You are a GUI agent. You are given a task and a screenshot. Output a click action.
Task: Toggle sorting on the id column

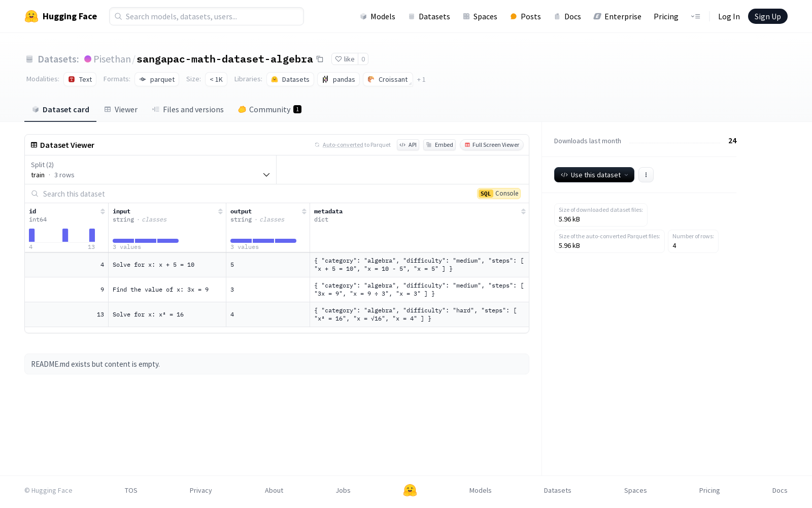tap(103, 211)
